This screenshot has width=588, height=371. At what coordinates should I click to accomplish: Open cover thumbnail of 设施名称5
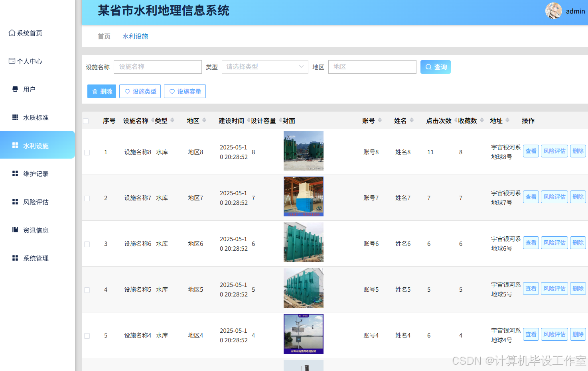pyautogui.click(x=304, y=288)
